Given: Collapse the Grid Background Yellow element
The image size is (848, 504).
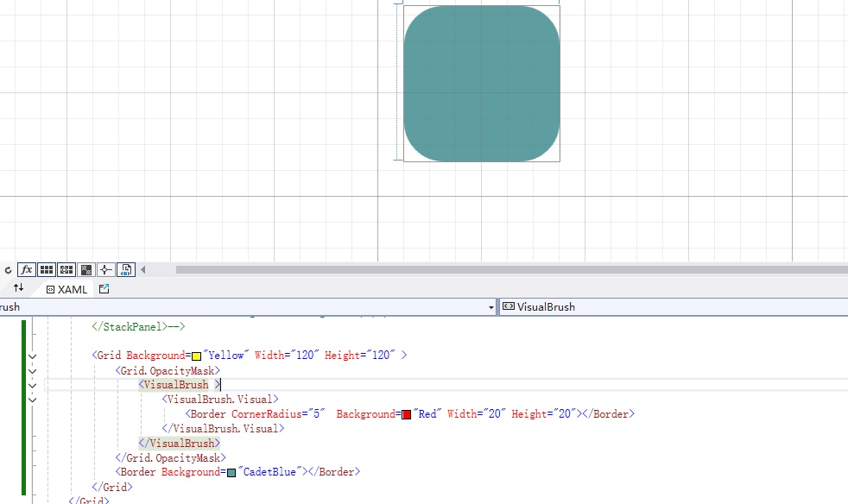Looking at the screenshot, I should pyautogui.click(x=33, y=356).
